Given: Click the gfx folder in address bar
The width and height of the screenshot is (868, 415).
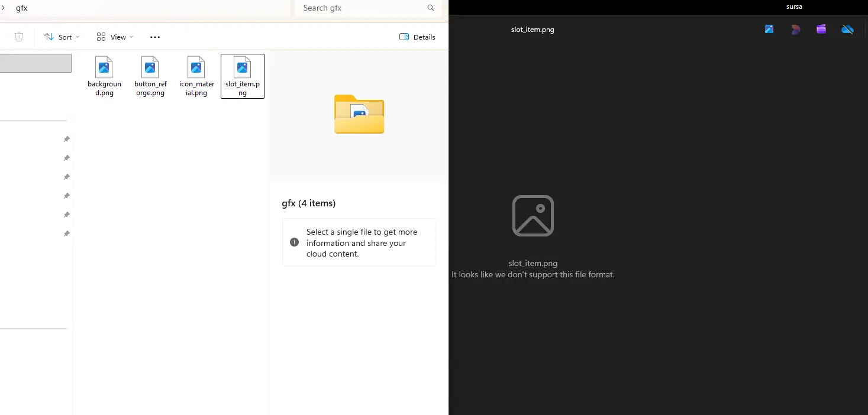Looking at the screenshot, I should tap(22, 8).
